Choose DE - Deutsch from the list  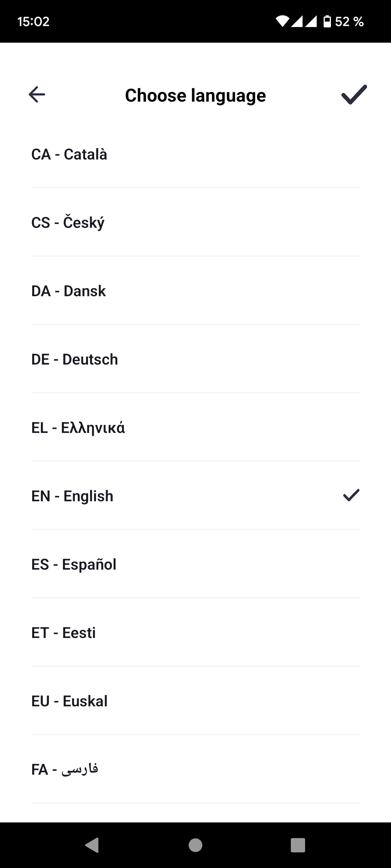pyautogui.click(x=195, y=359)
